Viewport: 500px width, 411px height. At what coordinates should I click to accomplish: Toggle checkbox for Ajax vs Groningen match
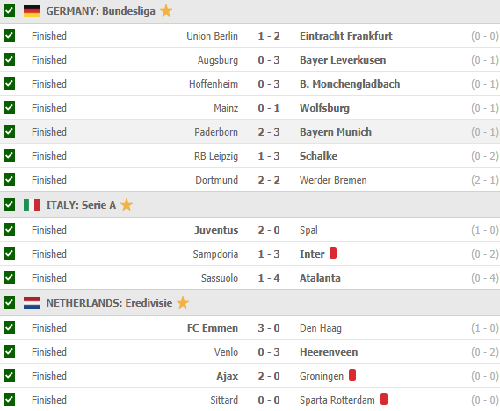(x=9, y=376)
